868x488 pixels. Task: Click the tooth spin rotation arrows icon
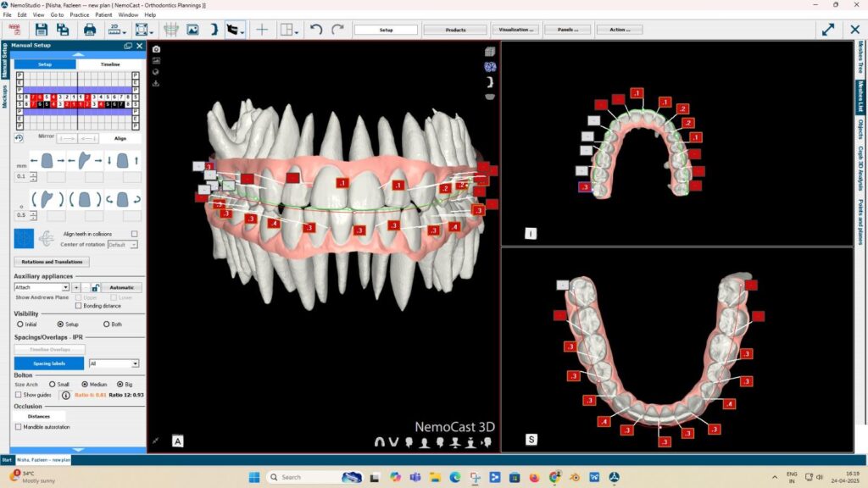click(x=122, y=198)
